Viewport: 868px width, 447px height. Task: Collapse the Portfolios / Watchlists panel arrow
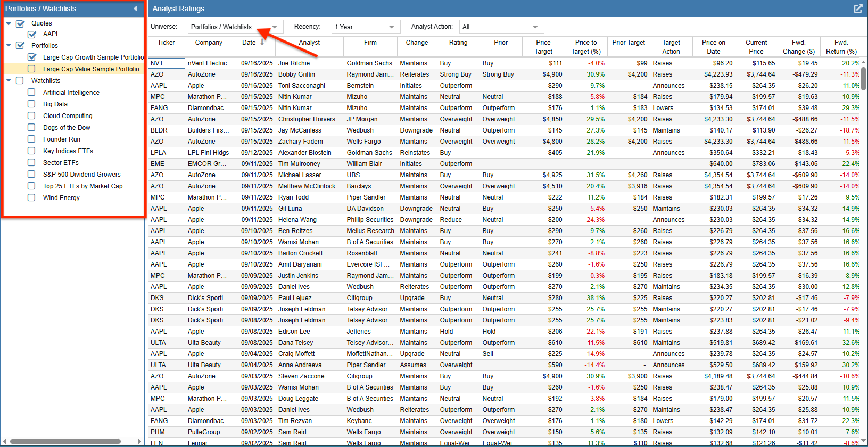pyautogui.click(x=135, y=9)
